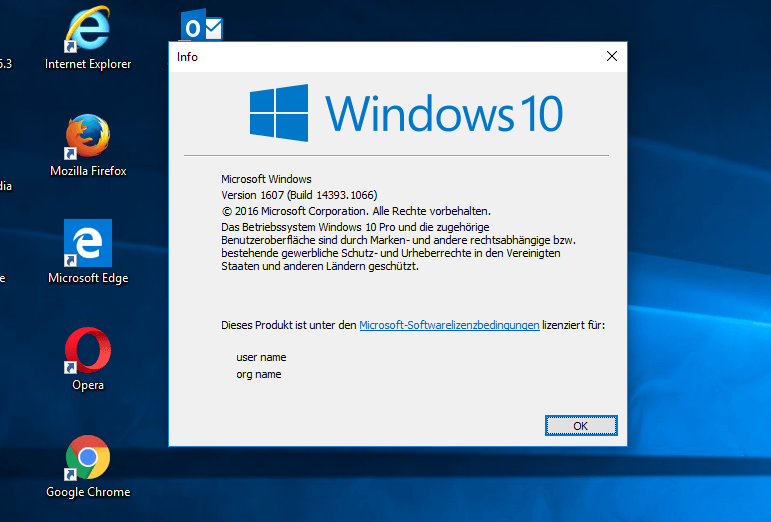Click the Windows 10 Pro description paragraph
Image resolution: width=771 pixels, height=522 pixels.
coord(397,247)
